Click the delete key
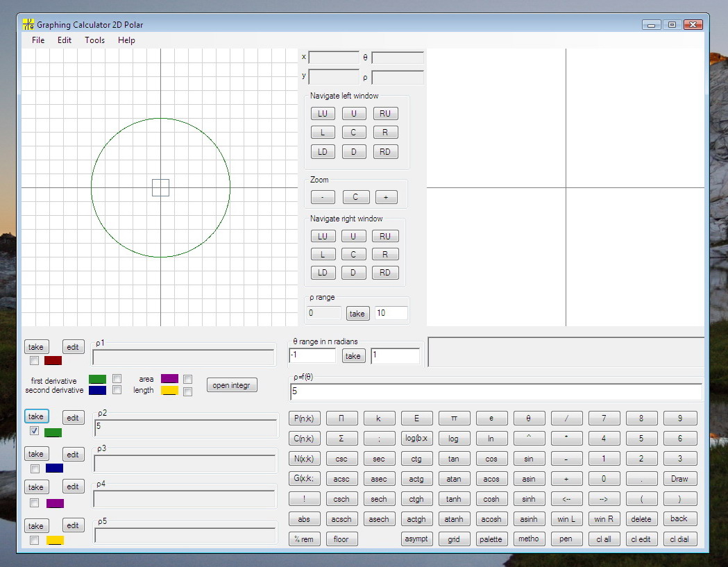 click(x=641, y=519)
